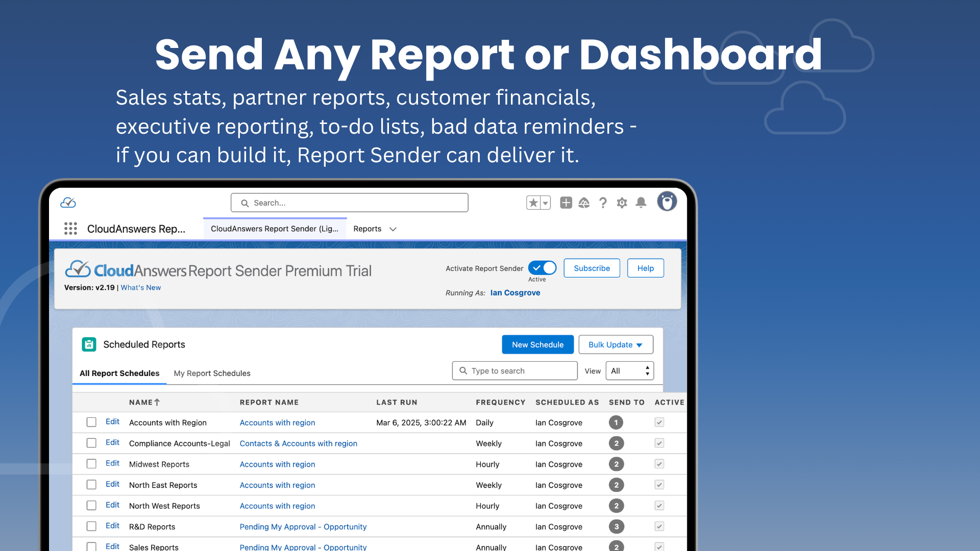Click send-to badge for Compliance Accounts-Legal
Image resolution: width=980 pixels, height=551 pixels.
click(616, 443)
